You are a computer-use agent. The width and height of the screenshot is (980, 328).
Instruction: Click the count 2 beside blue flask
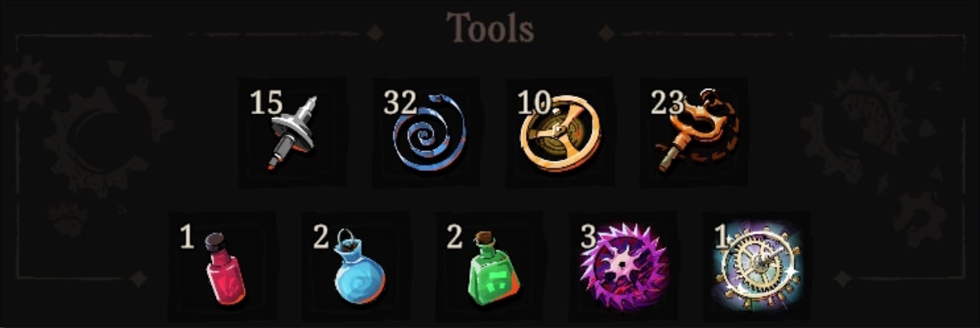pyautogui.click(x=322, y=237)
